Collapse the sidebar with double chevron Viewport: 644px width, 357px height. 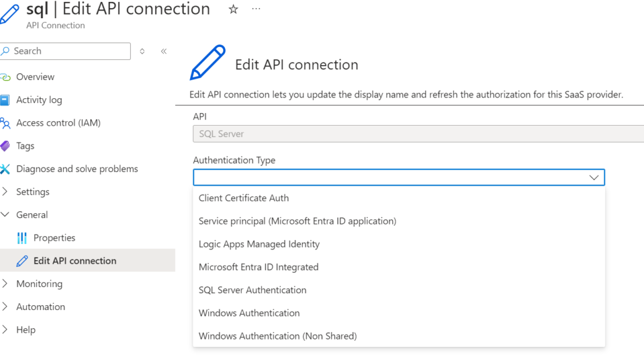pyautogui.click(x=164, y=51)
